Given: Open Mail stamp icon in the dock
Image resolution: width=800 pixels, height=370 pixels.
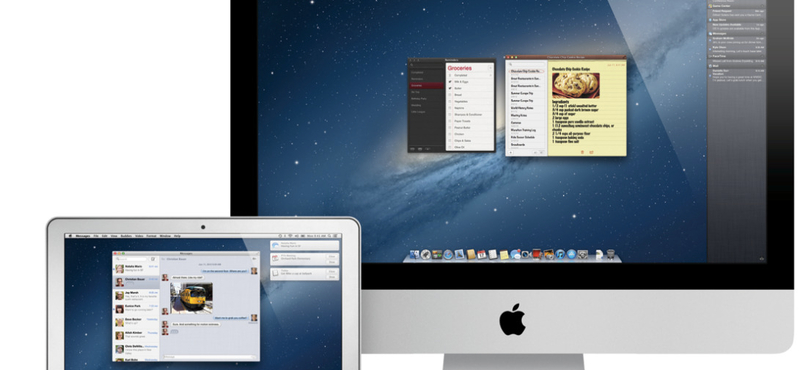Looking at the screenshot, I should pyautogui.click(x=459, y=254).
